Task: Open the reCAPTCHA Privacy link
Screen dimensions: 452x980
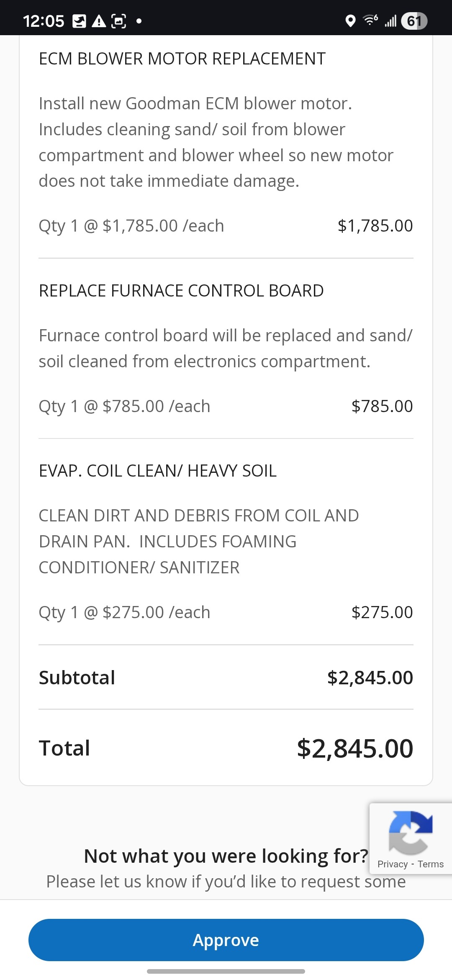Action: point(392,864)
